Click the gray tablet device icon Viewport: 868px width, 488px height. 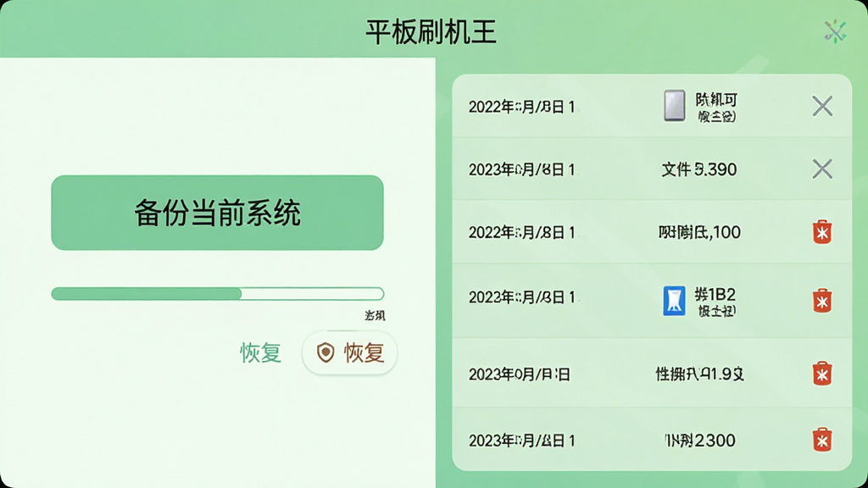674,105
